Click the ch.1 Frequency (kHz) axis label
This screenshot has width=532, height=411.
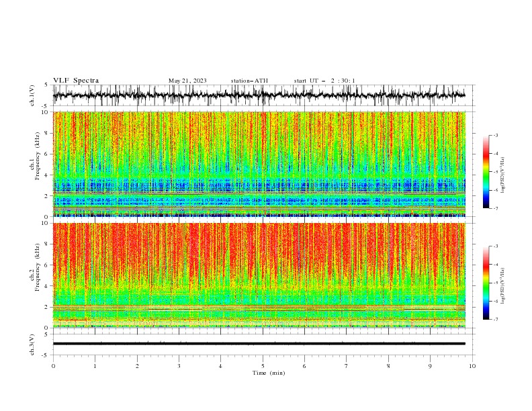point(35,156)
